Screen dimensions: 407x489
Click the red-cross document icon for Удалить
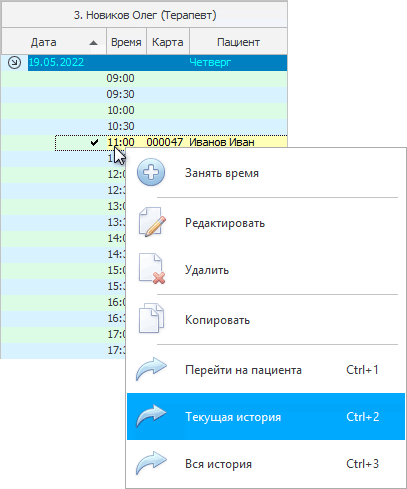pos(152,269)
